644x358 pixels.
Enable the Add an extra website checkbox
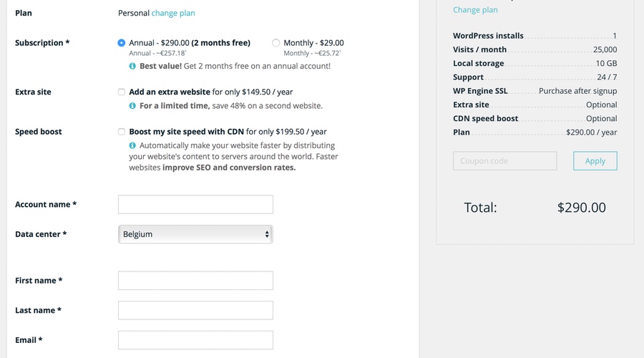121,92
